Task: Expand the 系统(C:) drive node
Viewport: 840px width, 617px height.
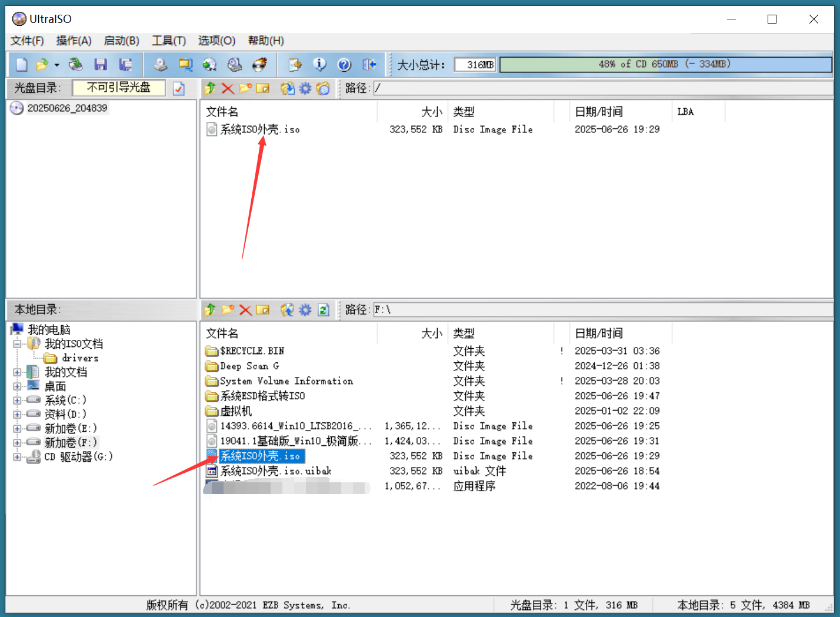Action: [17, 401]
